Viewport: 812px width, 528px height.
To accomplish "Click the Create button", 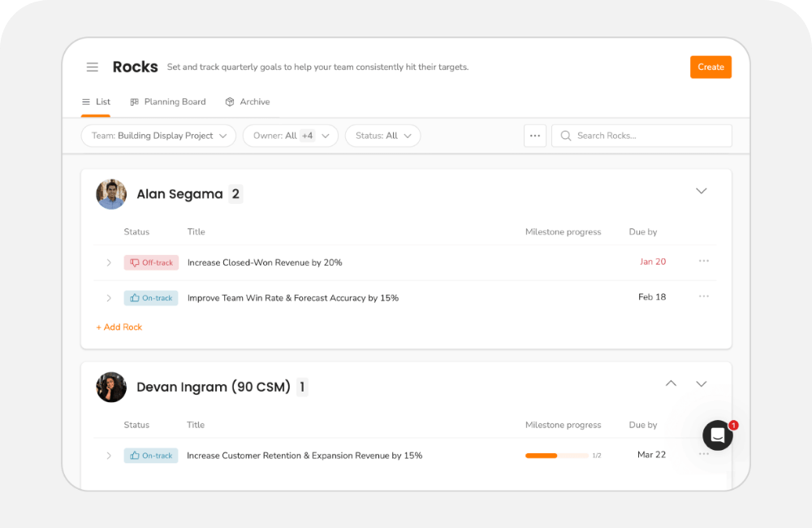I will click(710, 67).
